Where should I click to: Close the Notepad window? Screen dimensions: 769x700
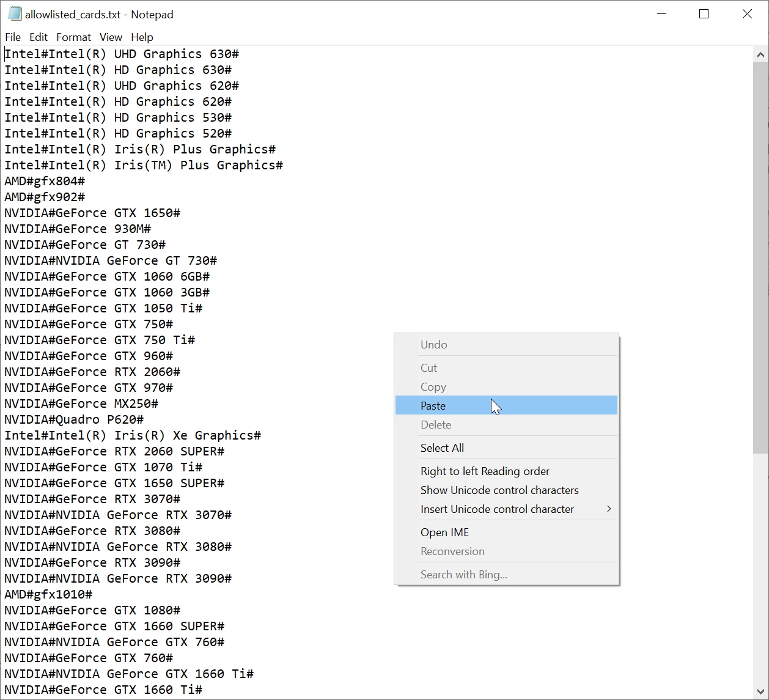[x=747, y=13]
